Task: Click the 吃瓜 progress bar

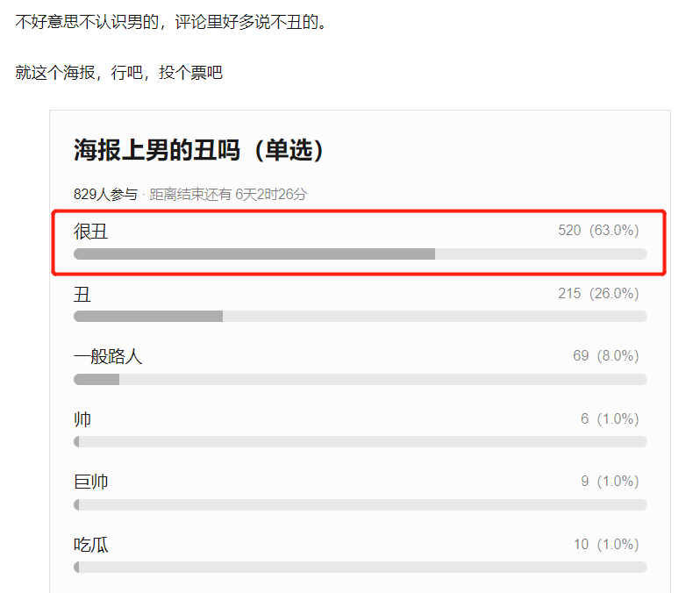Action: [361, 567]
